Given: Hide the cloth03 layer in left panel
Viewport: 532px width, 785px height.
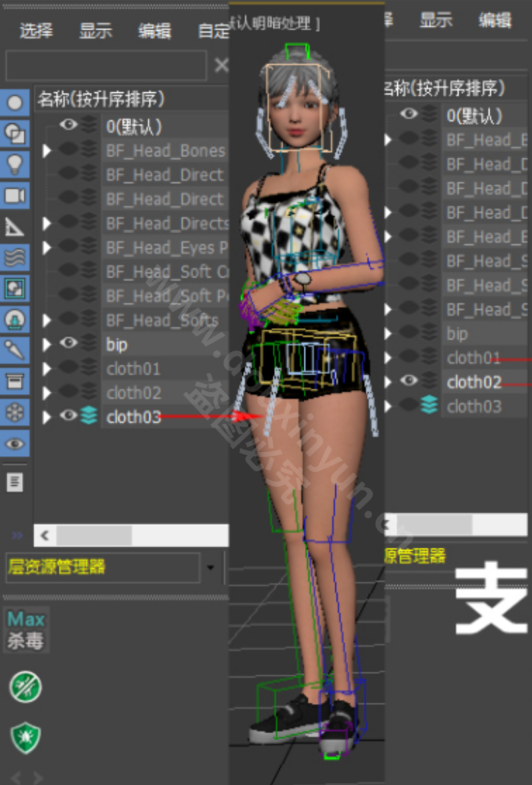Looking at the screenshot, I should [x=68, y=416].
